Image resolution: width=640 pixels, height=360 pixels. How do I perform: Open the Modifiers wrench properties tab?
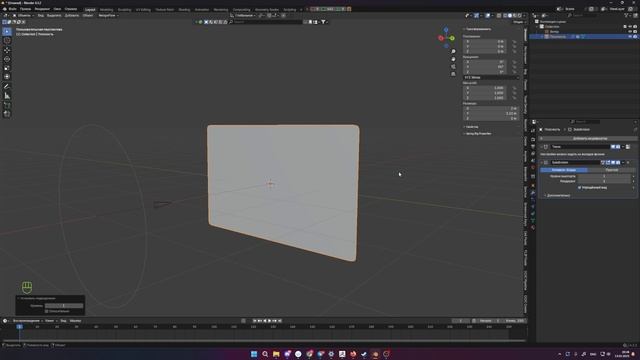point(533,193)
